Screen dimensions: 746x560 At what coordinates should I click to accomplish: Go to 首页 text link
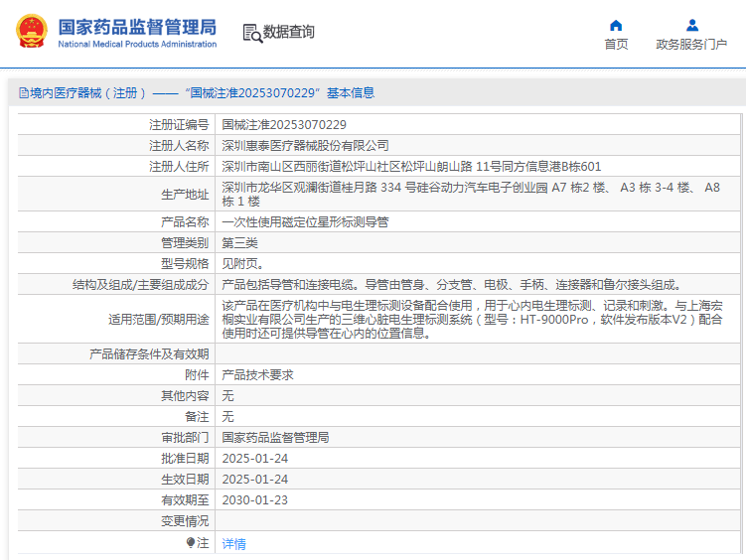point(616,45)
